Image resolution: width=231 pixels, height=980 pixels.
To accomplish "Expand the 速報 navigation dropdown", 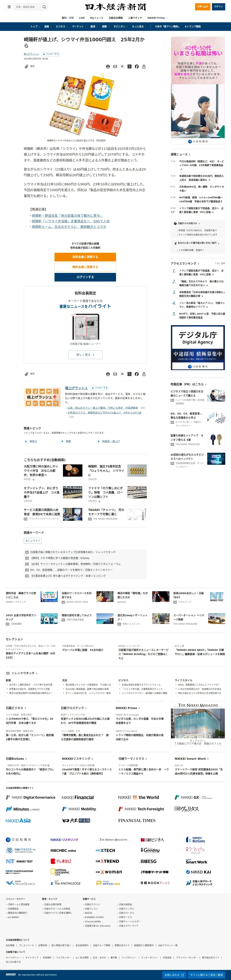I will (x=48, y=27).
